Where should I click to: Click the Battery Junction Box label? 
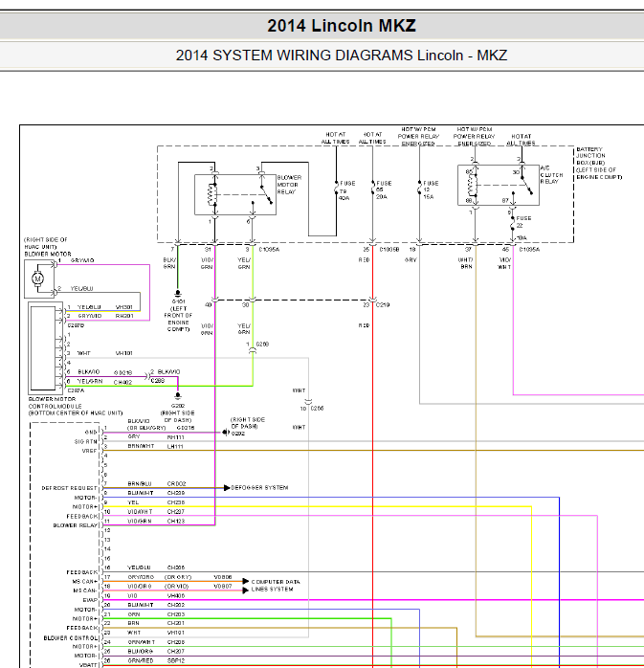599,163
